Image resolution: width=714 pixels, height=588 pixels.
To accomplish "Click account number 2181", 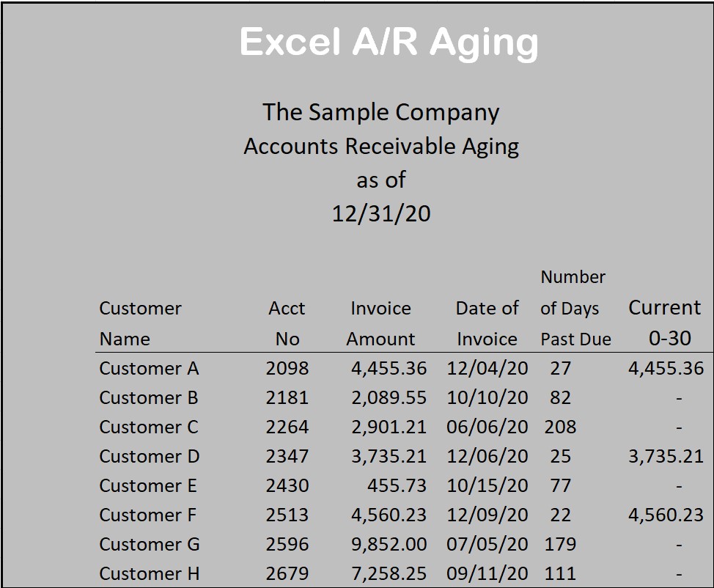I will (x=287, y=397).
